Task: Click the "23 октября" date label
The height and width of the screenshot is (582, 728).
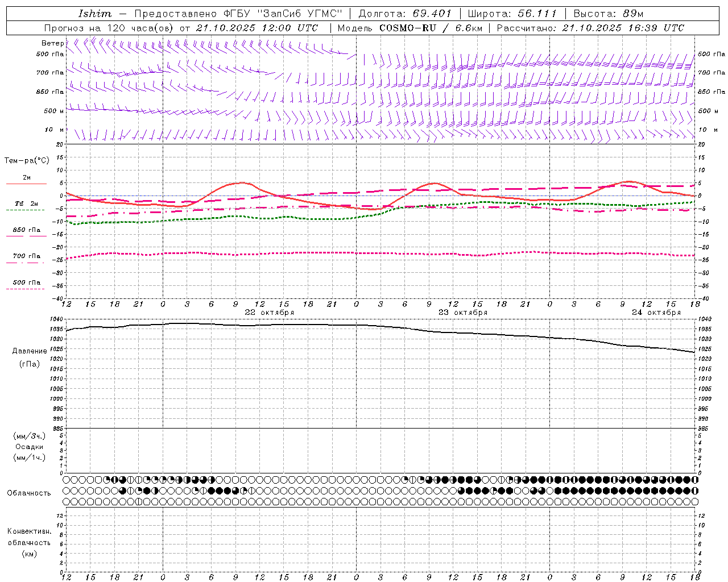Action: tap(463, 313)
